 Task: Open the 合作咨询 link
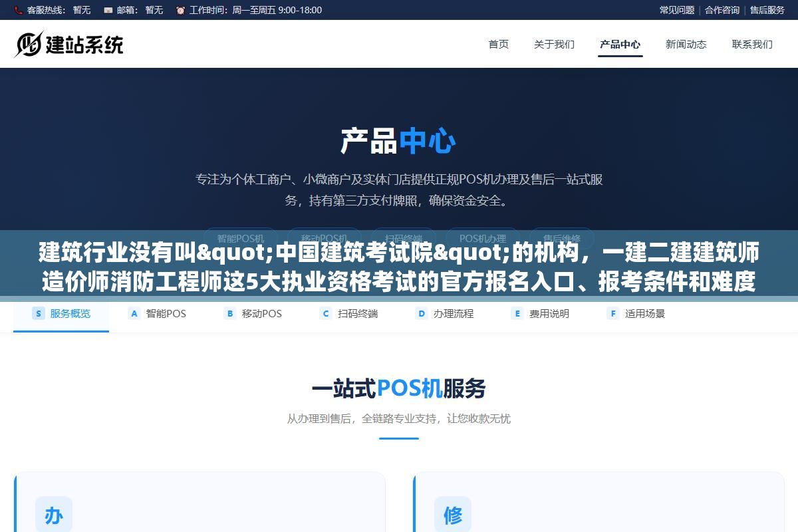pyautogui.click(x=722, y=10)
